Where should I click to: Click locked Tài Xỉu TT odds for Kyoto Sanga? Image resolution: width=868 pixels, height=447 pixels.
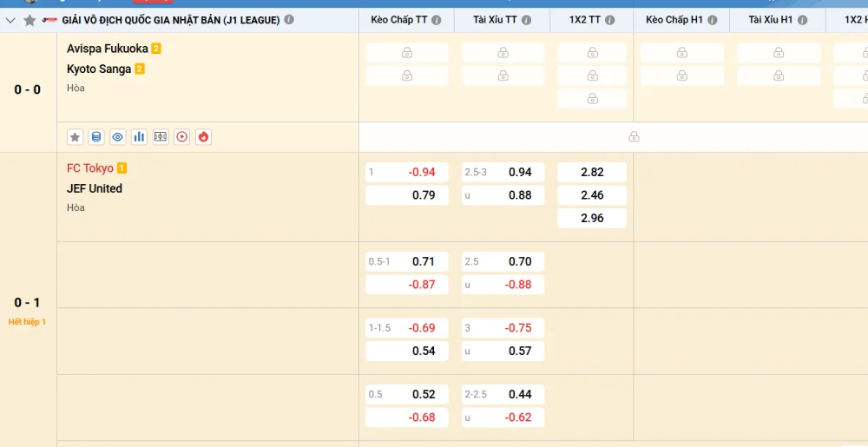click(503, 76)
